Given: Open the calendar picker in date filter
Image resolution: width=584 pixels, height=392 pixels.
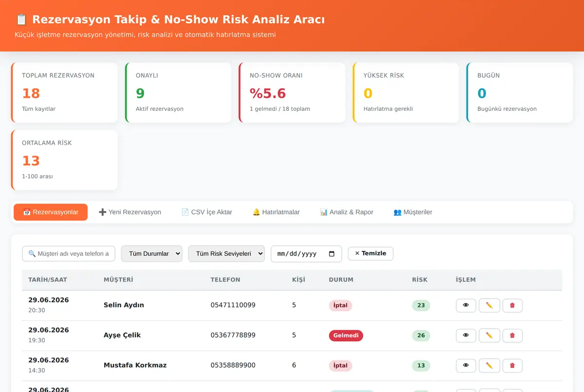Looking at the screenshot, I should click(x=332, y=254).
